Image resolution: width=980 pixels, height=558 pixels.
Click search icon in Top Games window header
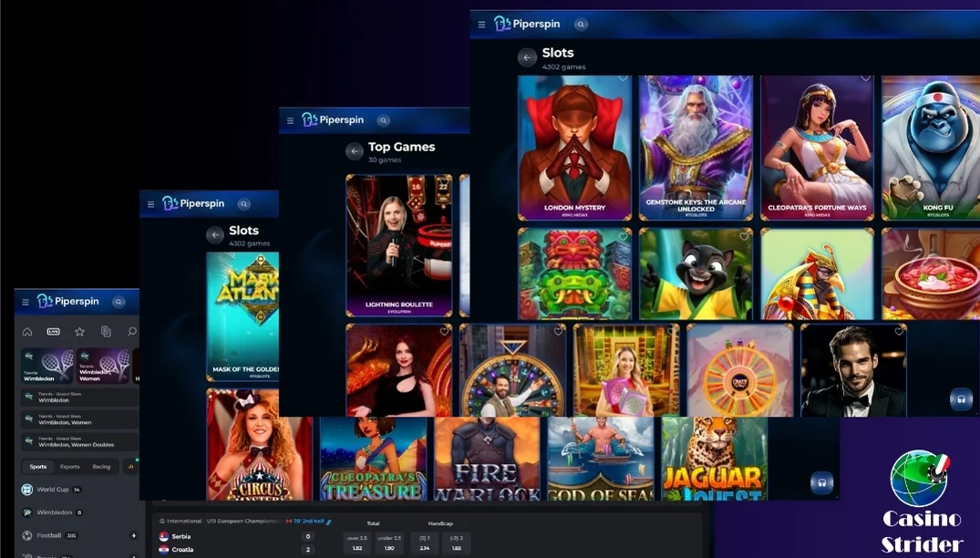coord(384,120)
